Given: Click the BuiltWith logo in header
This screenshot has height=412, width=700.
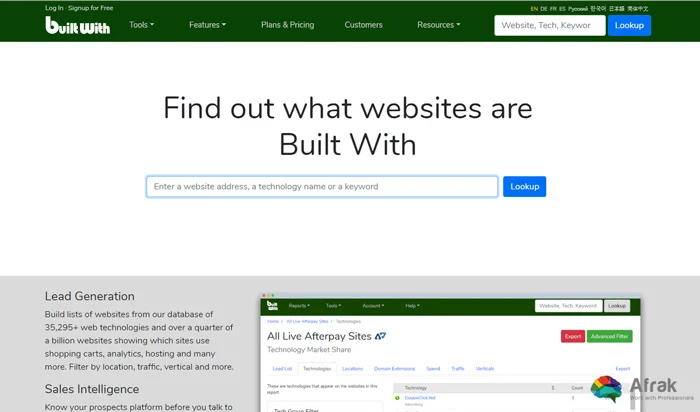Looking at the screenshot, I should point(77,25).
